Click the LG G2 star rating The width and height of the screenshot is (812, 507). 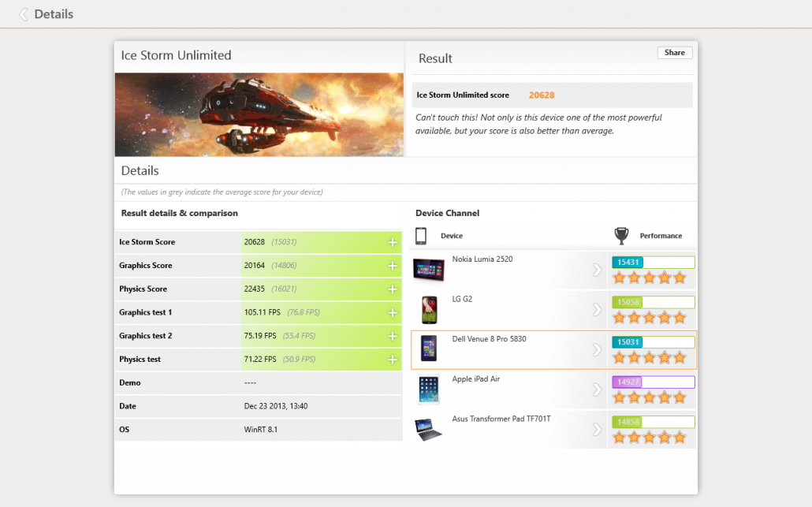click(x=650, y=318)
